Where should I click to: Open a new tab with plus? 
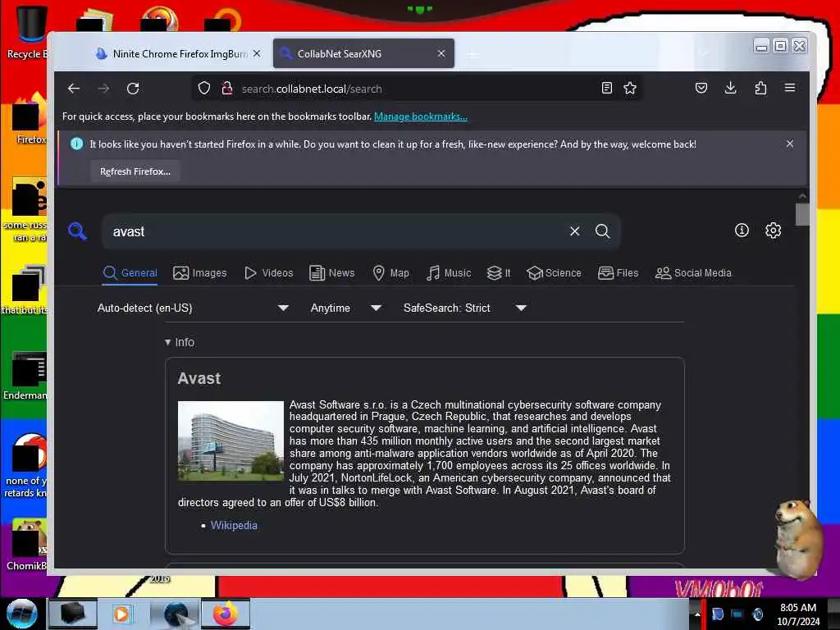click(472, 54)
